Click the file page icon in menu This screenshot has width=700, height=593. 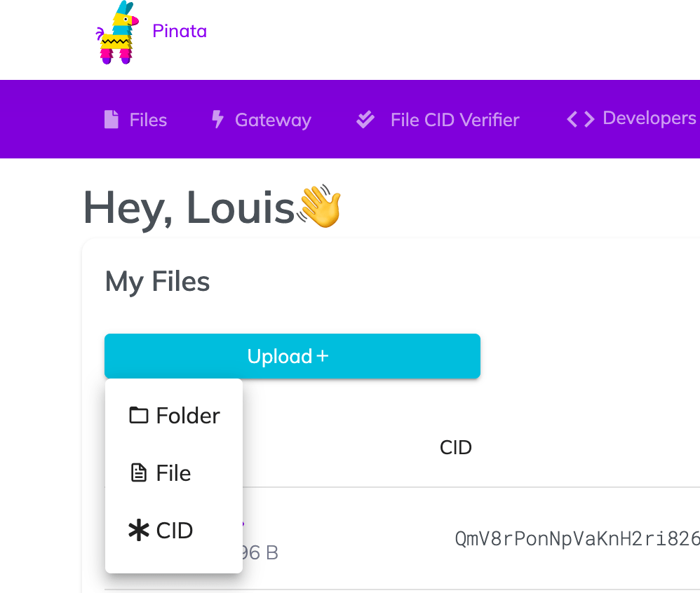[x=138, y=473]
